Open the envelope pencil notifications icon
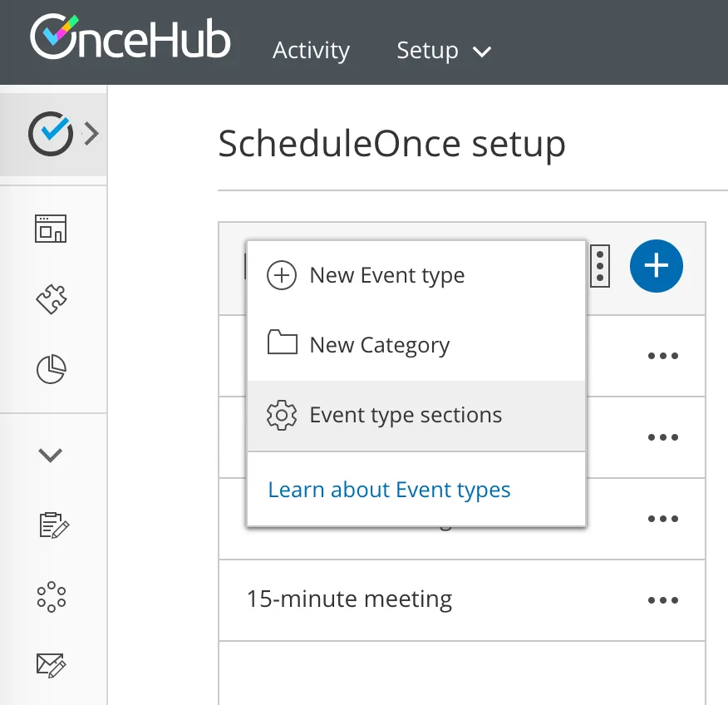 point(51,665)
